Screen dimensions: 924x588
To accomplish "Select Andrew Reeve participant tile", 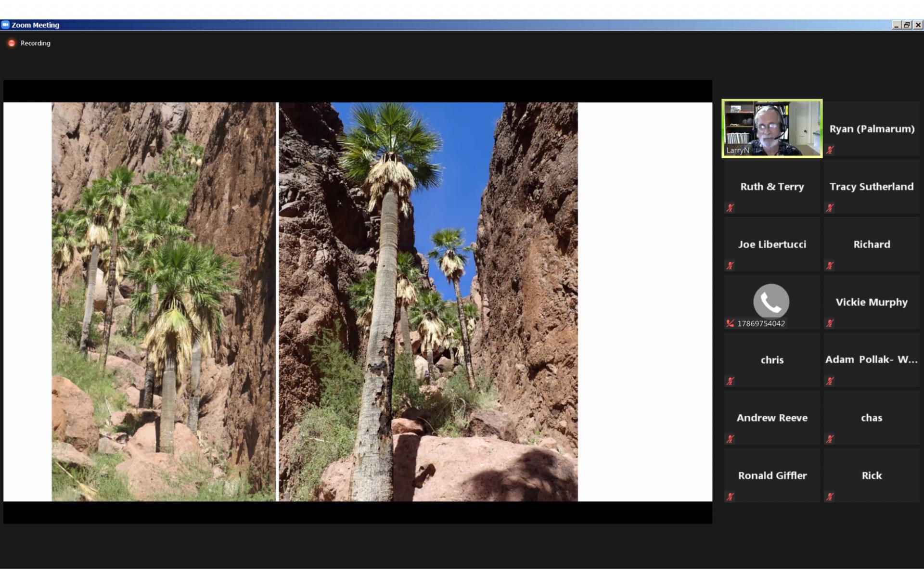I will pyautogui.click(x=772, y=417).
